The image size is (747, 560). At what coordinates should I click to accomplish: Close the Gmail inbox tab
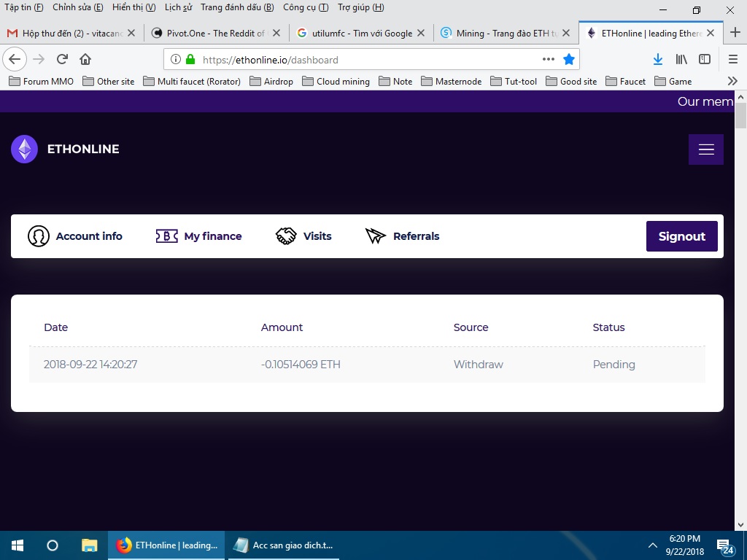pos(131,33)
